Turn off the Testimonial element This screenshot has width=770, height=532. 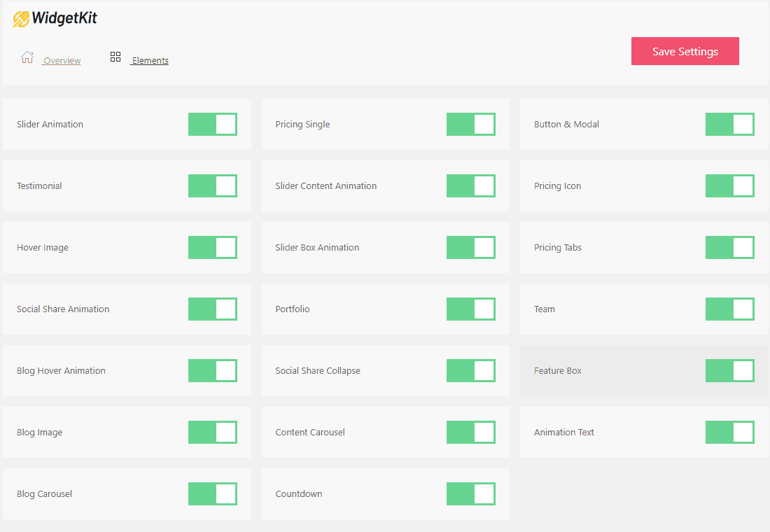click(x=213, y=186)
